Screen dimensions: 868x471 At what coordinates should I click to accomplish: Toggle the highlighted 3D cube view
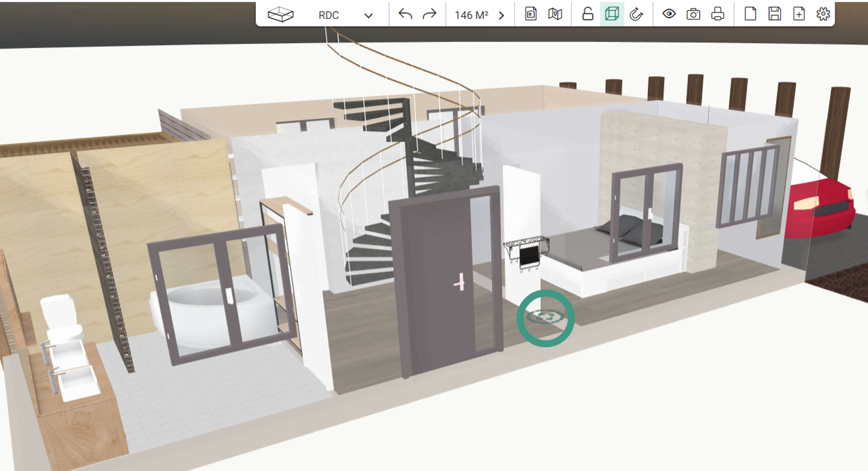point(612,14)
